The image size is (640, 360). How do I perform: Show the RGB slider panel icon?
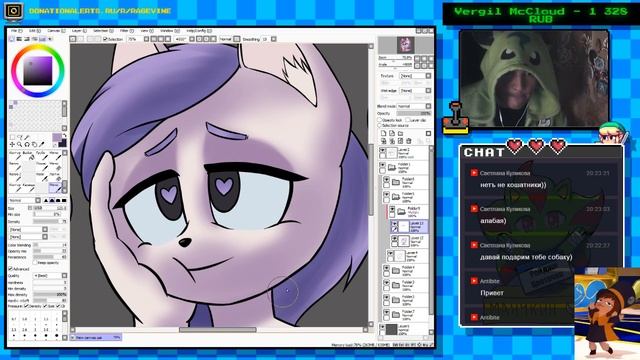(x=19, y=39)
